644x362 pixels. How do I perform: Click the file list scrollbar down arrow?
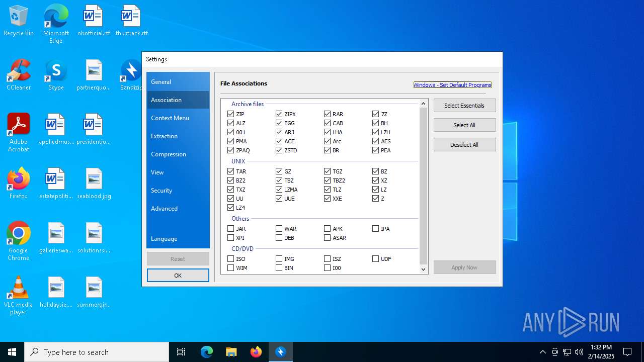point(423,269)
